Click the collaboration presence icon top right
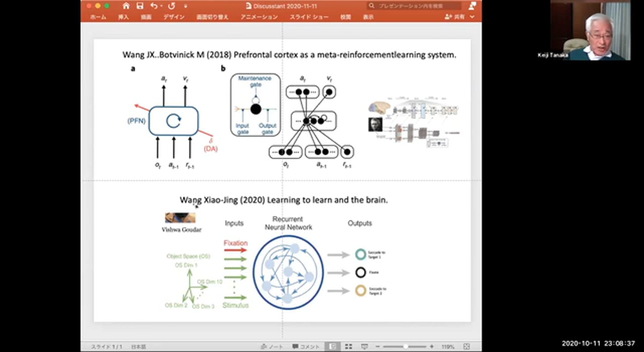 472,6
